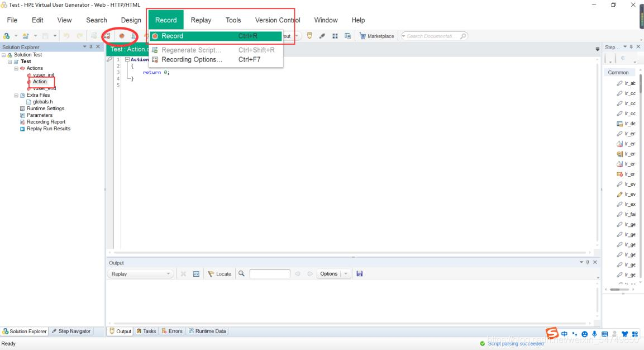Open the Marketplace from the toolbar

(376, 36)
